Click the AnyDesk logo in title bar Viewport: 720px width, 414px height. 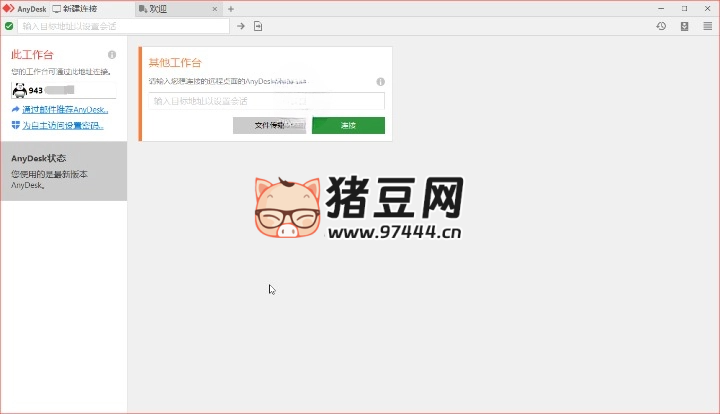coord(9,8)
